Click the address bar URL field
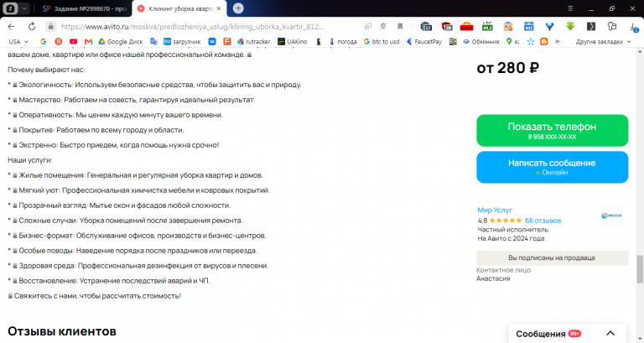 coord(192,26)
